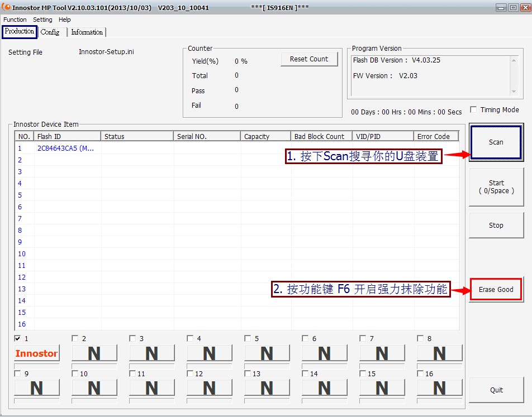Image resolution: width=532 pixels, height=417 pixels.
Task: Click the Stop button
Action: click(496, 226)
